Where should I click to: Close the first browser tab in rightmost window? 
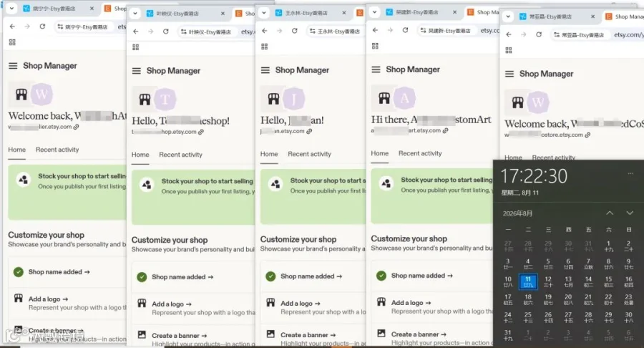click(592, 16)
